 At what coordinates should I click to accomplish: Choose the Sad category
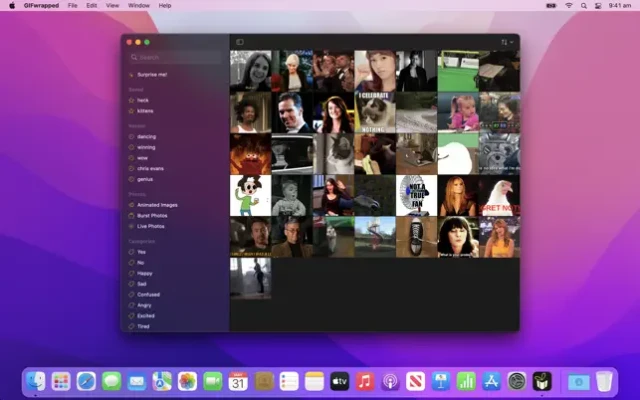[x=142, y=284]
